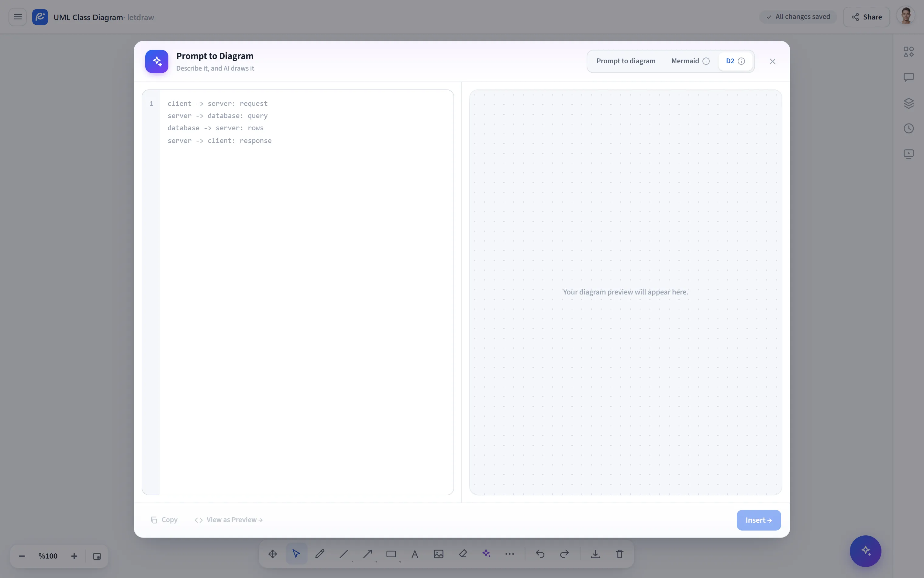Open the comments panel icon
Viewport: 924px width, 578px height.
point(908,77)
